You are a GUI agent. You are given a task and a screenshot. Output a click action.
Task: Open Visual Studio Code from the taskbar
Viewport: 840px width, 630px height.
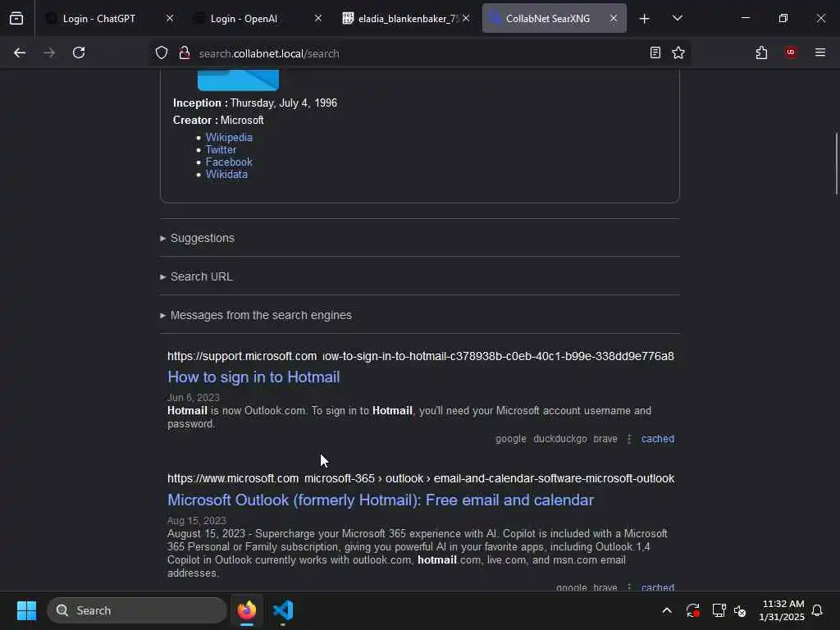pyautogui.click(x=283, y=610)
